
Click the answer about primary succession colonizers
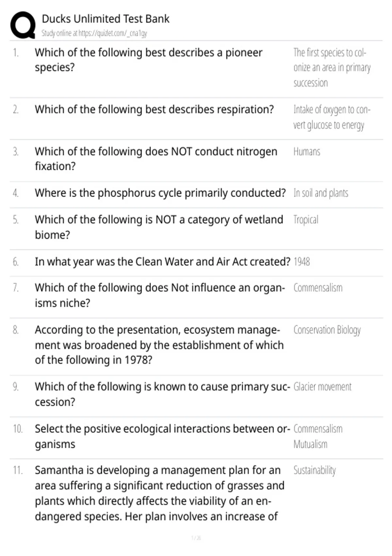(332, 67)
